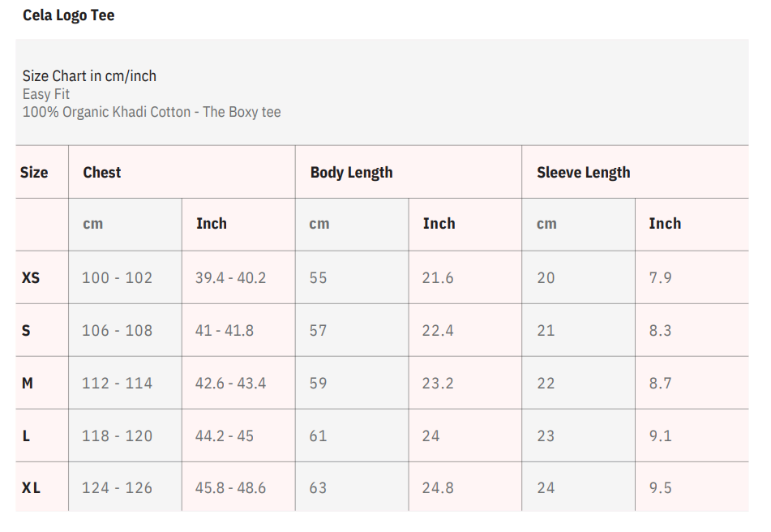Select the Easy Fit text line
This screenshot has width=771, height=532.
(x=46, y=94)
